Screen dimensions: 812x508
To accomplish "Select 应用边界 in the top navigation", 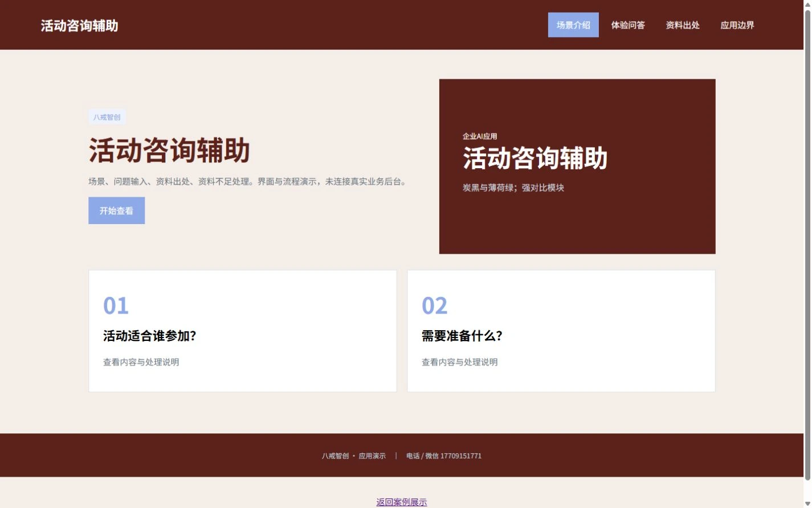I will click(x=737, y=25).
